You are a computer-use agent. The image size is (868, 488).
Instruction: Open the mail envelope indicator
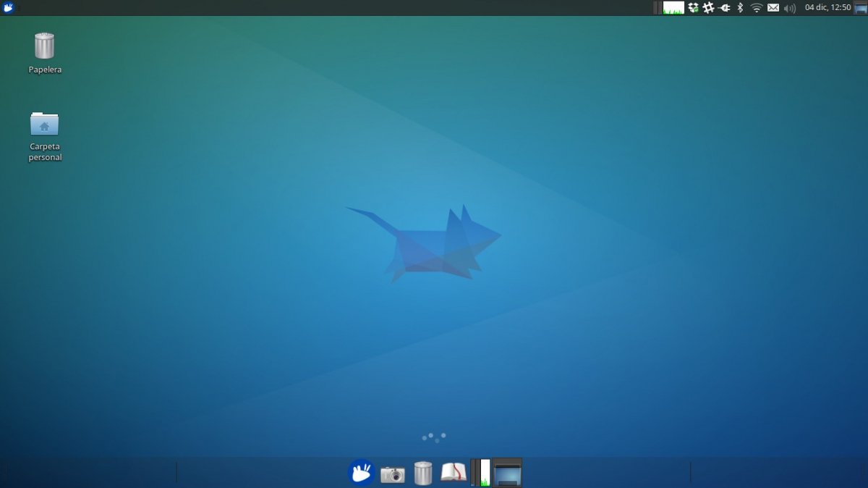click(773, 7)
